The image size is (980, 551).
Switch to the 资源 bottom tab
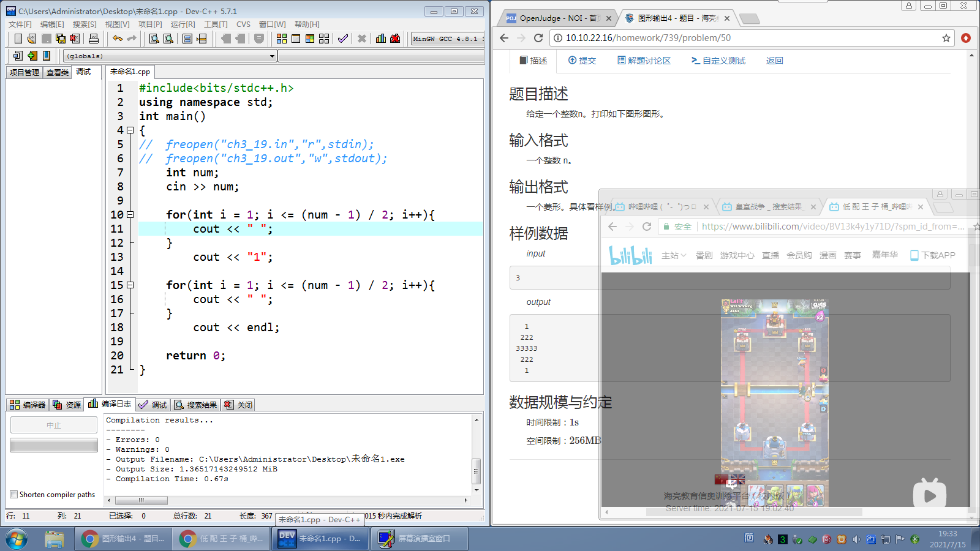click(x=67, y=405)
